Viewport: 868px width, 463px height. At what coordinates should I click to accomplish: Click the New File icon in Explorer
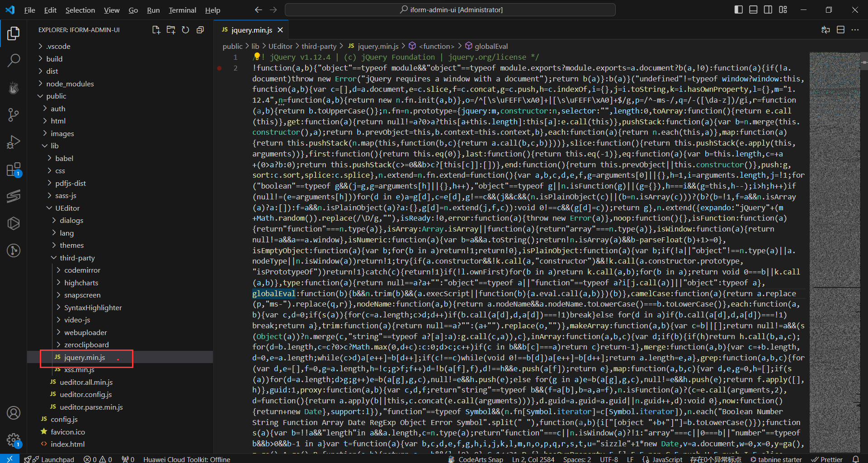coord(156,30)
